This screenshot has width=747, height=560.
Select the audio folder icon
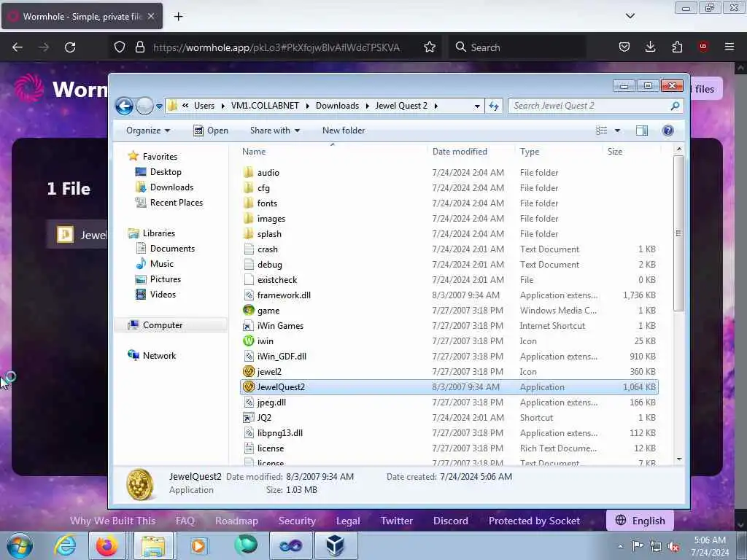248,172
